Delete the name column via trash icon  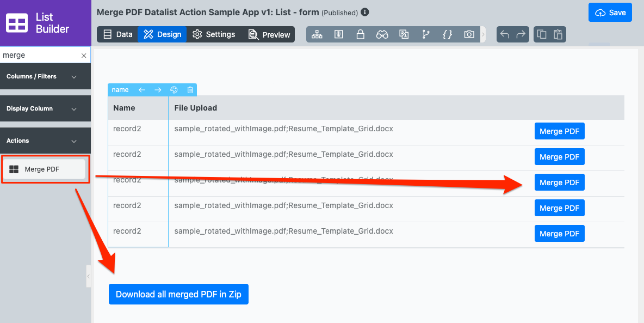point(190,90)
